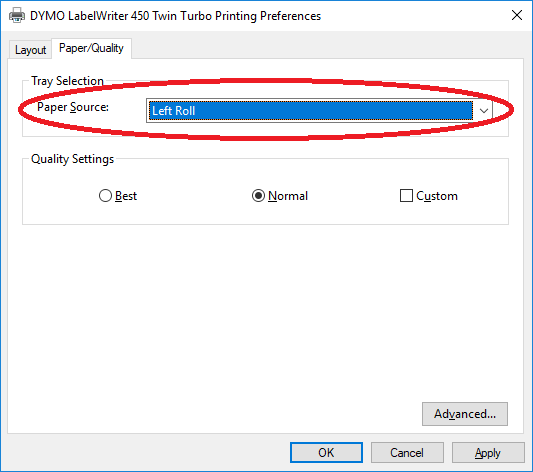Screen dimensions: 533x472
Task: Click the printer icon in title bar
Action: pyautogui.click(x=17, y=15)
